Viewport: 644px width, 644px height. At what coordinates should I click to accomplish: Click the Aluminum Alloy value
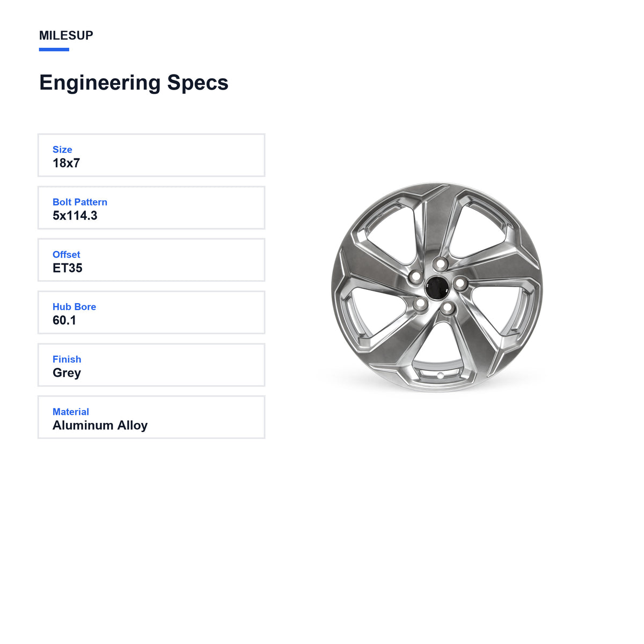(x=100, y=426)
